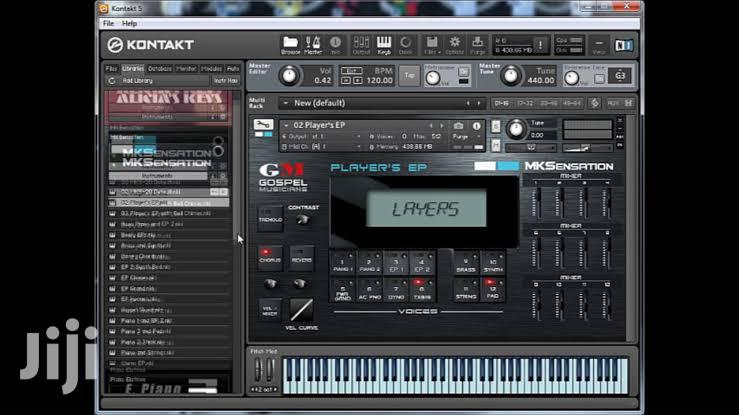Screen dimensions: 739x415
Task: Disable voice 8 TX816
Action: click(422, 290)
